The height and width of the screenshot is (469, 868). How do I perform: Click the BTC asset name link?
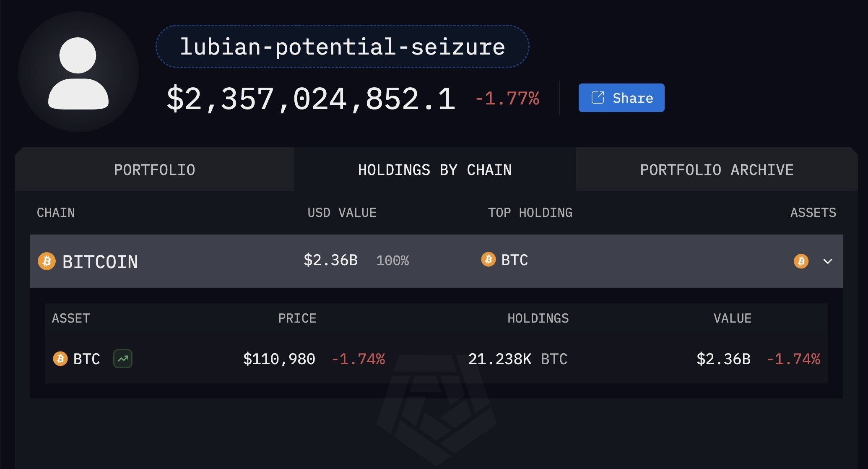(87, 359)
